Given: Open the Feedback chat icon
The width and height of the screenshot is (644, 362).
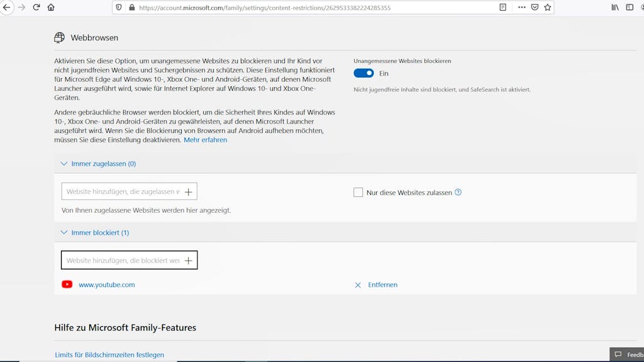Looking at the screenshot, I should [618, 354].
